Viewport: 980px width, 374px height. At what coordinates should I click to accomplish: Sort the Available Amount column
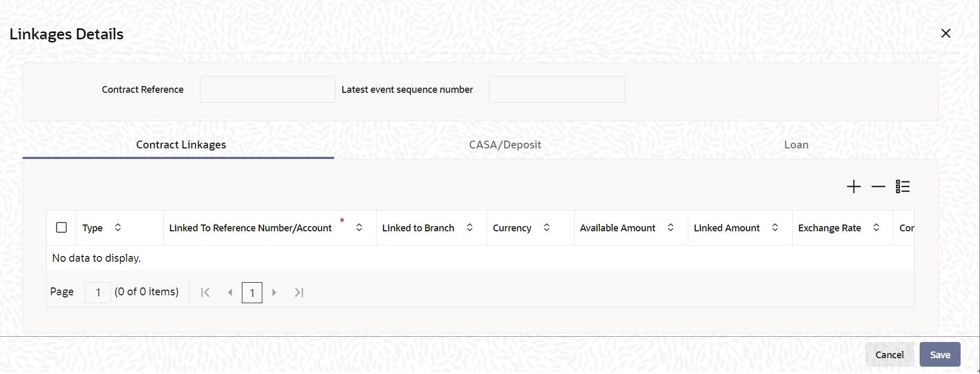click(x=670, y=228)
